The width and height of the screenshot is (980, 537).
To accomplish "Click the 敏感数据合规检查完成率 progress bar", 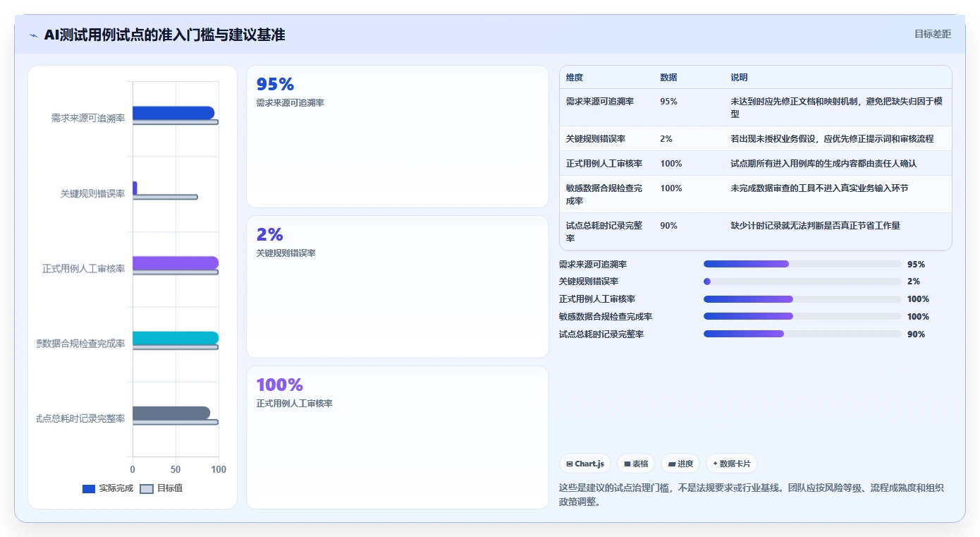I will click(802, 317).
